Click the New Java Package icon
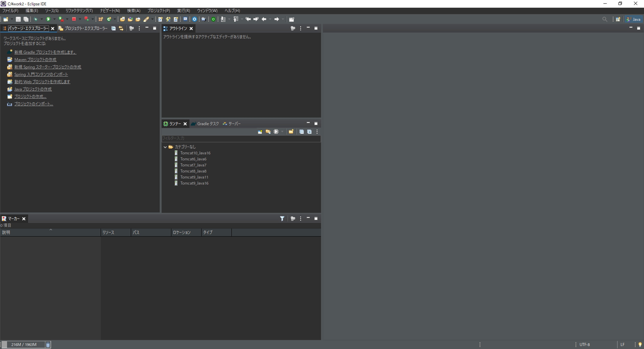 click(101, 19)
